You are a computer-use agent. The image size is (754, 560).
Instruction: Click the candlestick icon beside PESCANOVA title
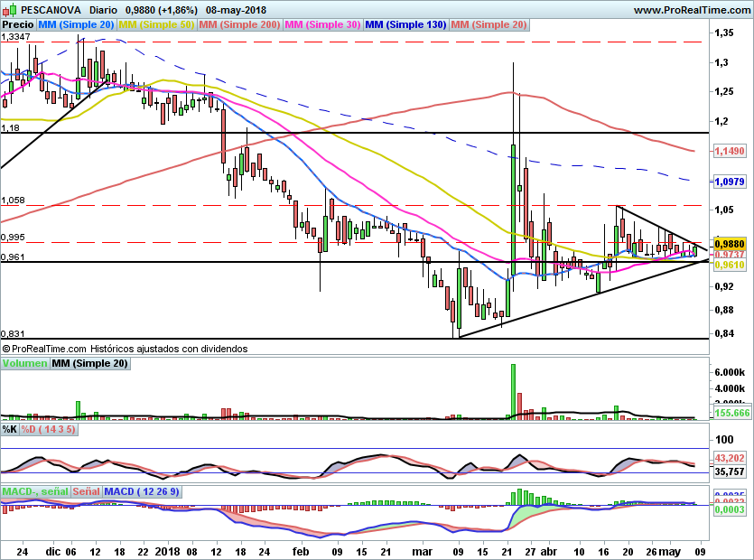9,9
